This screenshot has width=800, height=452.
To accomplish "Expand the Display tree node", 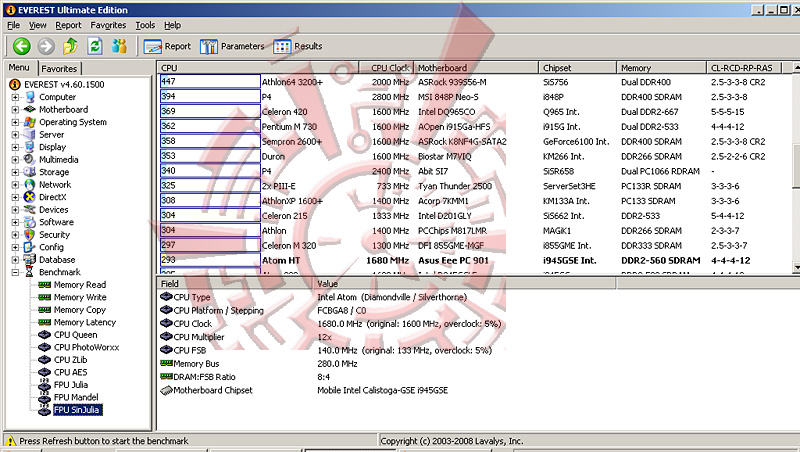I will click(15, 147).
